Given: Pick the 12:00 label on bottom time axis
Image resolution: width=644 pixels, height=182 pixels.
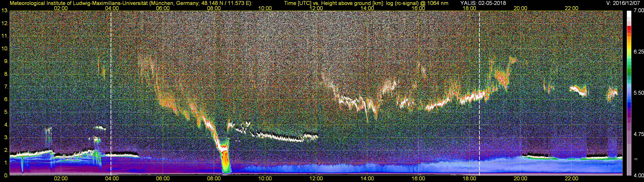Looking at the screenshot, I should (x=316, y=179).
